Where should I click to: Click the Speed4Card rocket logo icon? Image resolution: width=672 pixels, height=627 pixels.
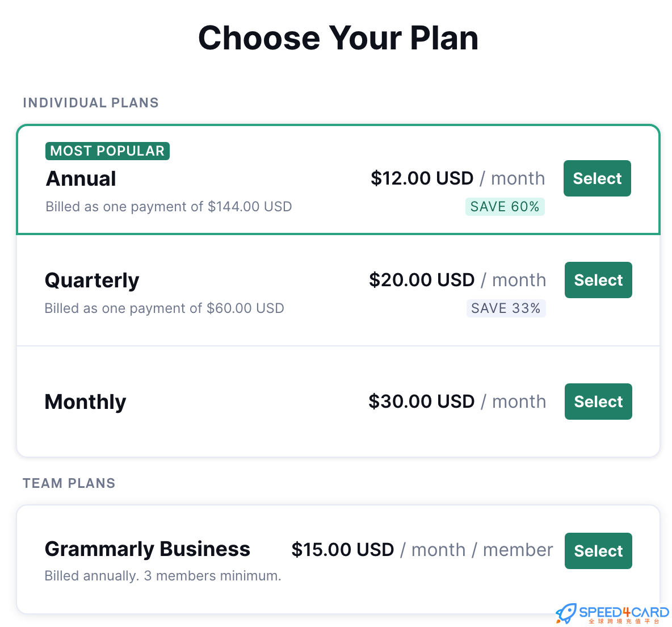pos(566,614)
